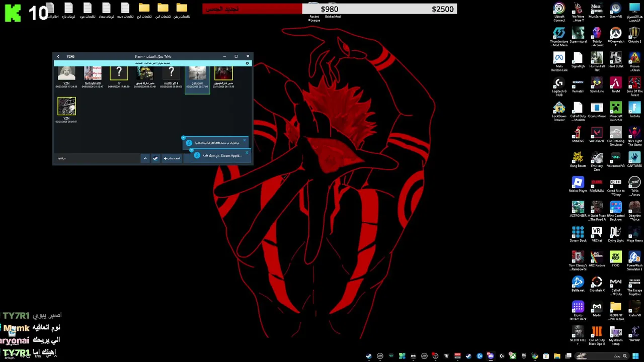644x362 pixels.
Task: Go back using TcNo back arrow
Action: 58,56
